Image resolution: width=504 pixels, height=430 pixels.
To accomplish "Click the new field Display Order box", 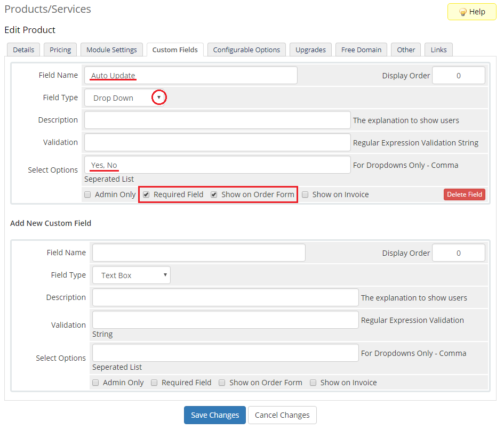I will coord(458,253).
